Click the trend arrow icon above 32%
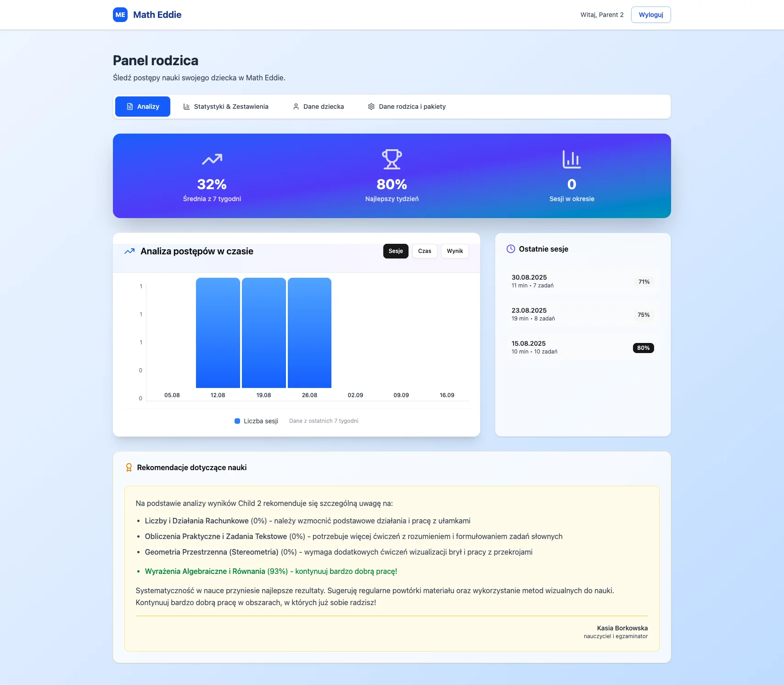Viewport: 784px width, 685px height. (x=212, y=159)
